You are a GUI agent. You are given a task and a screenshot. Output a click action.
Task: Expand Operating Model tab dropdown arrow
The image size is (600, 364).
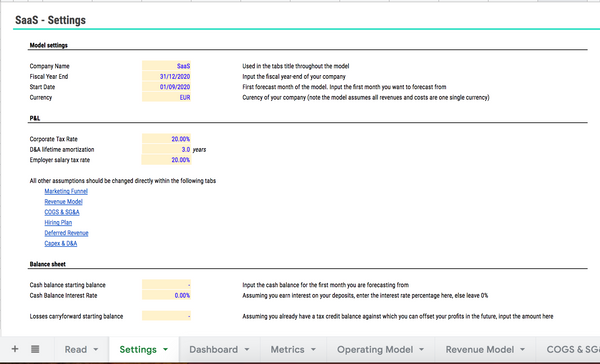click(421, 349)
